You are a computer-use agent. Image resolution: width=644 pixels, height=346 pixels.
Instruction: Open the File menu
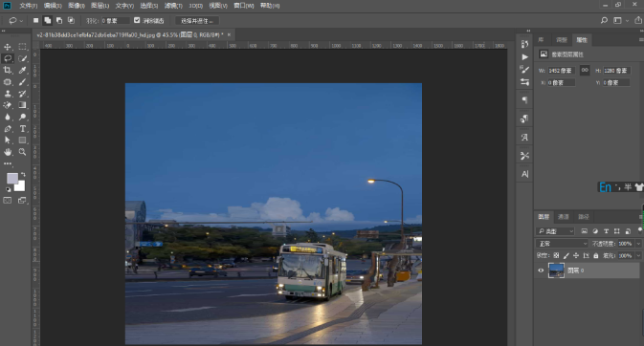pos(29,6)
